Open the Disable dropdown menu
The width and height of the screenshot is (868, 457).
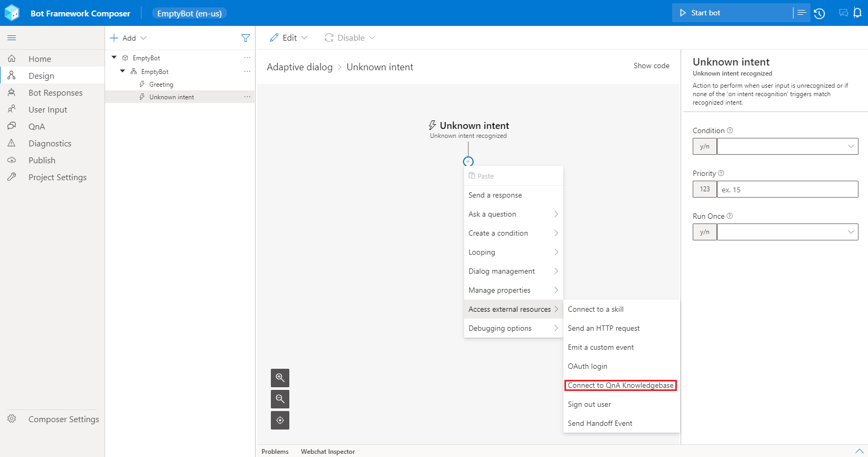tap(350, 38)
